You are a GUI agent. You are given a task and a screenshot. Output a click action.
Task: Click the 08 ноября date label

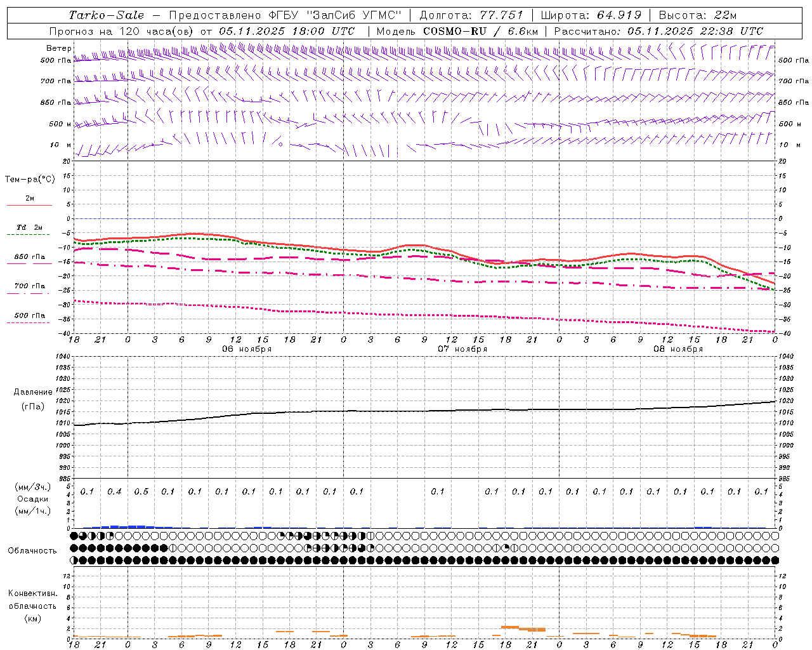point(678,349)
